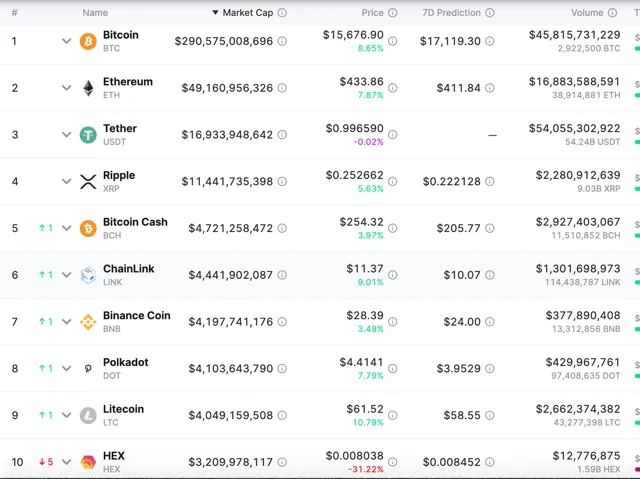Viewport: 640px width, 479px height.
Task: Sort table by Price column header
Action: [x=372, y=13]
